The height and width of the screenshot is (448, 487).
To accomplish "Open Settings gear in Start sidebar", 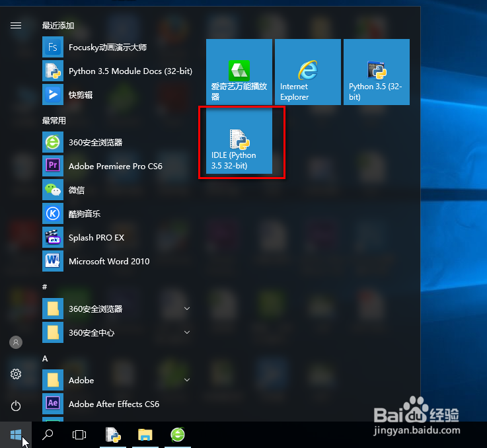I will pos(16,374).
